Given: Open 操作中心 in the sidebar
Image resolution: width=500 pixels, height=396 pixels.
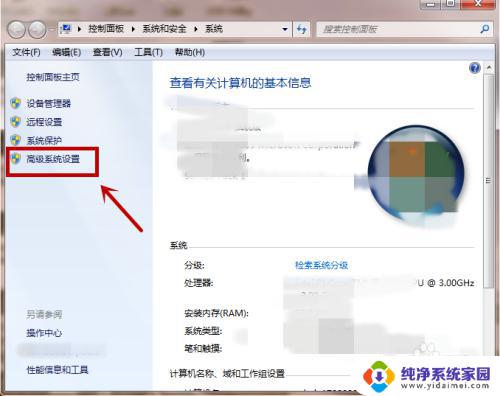Looking at the screenshot, I should click(x=44, y=333).
